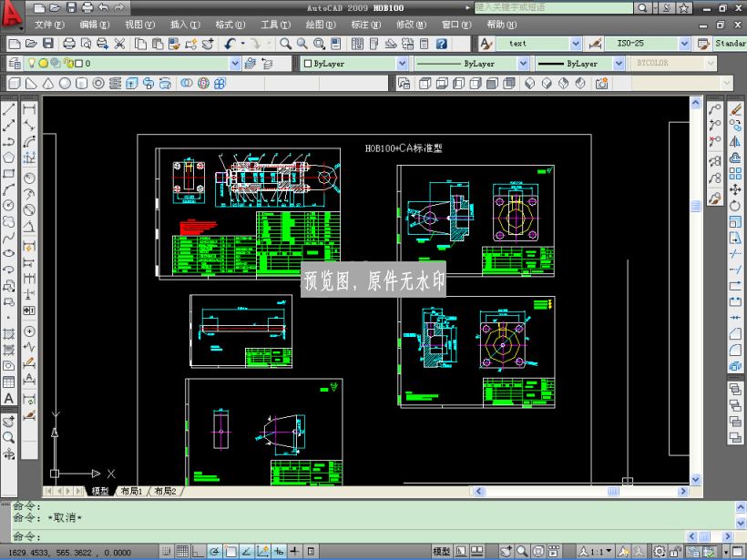Expand the layer 0 dropdown
The height and width of the screenshot is (560, 747).
click(235, 64)
